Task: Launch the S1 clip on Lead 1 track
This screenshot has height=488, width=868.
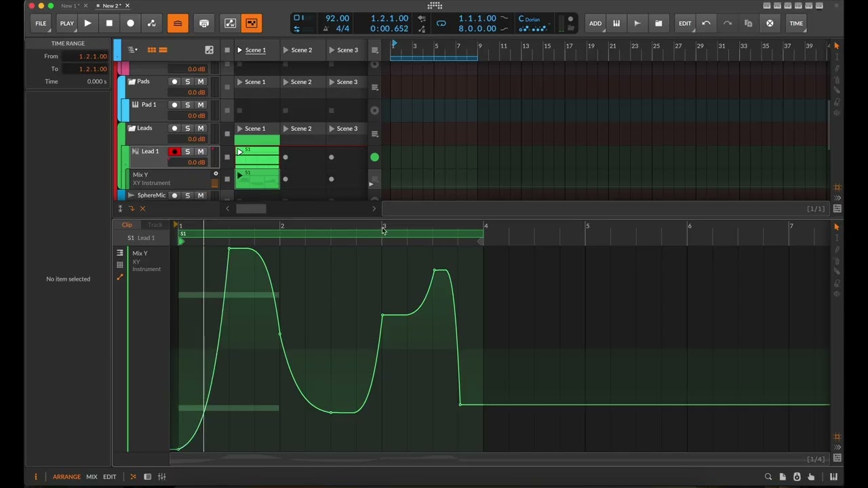Action: 239,152
